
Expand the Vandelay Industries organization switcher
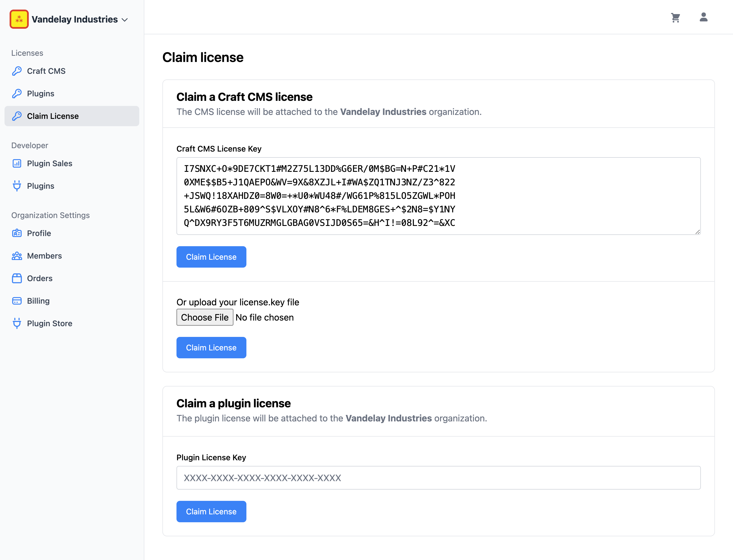click(69, 19)
